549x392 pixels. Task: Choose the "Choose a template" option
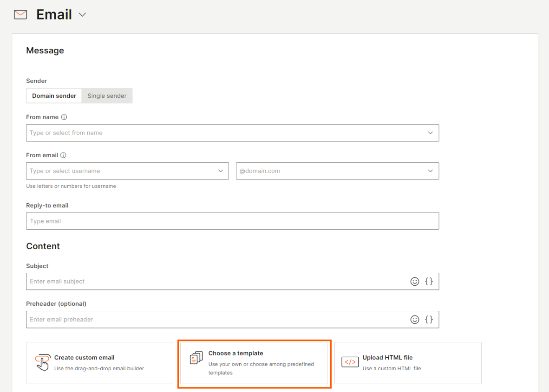tap(254, 364)
